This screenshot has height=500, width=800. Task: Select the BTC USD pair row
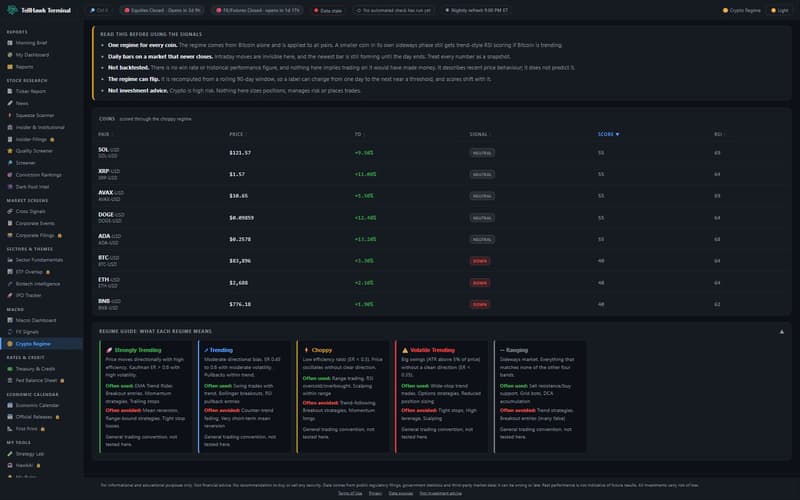tap(441, 261)
